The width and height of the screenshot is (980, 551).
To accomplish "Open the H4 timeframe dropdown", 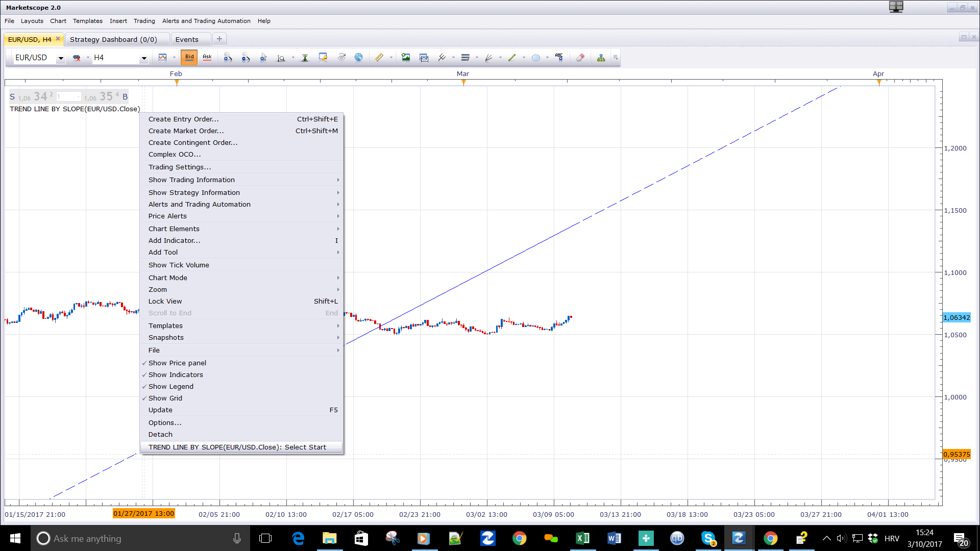I will pos(144,58).
